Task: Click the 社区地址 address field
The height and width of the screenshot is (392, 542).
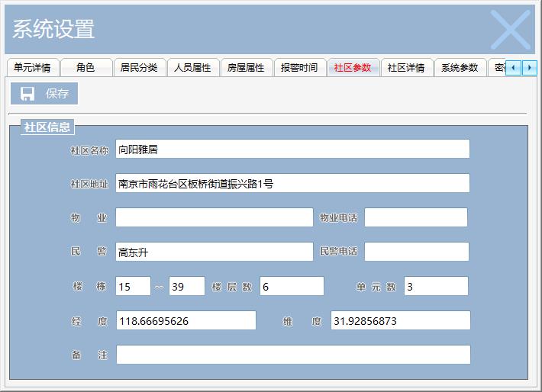Action: point(292,184)
